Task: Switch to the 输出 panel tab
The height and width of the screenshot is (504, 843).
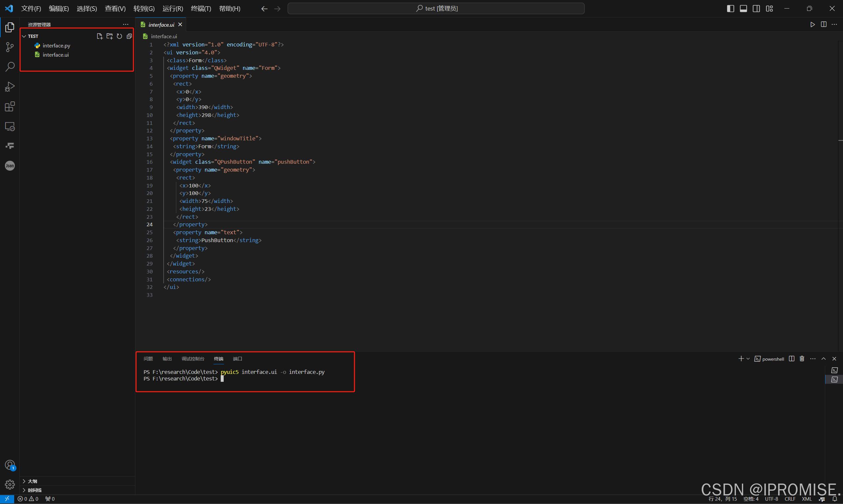Action: click(167, 359)
